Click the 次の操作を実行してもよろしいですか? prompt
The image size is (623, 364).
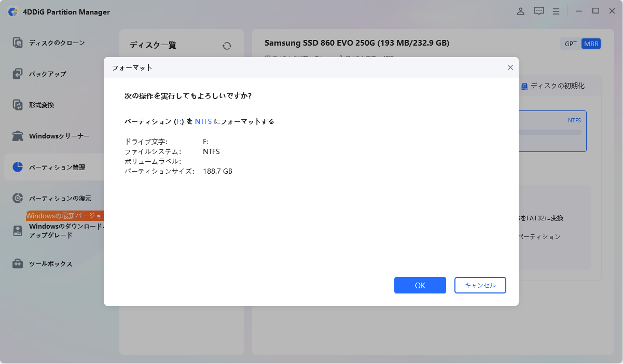click(188, 96)
